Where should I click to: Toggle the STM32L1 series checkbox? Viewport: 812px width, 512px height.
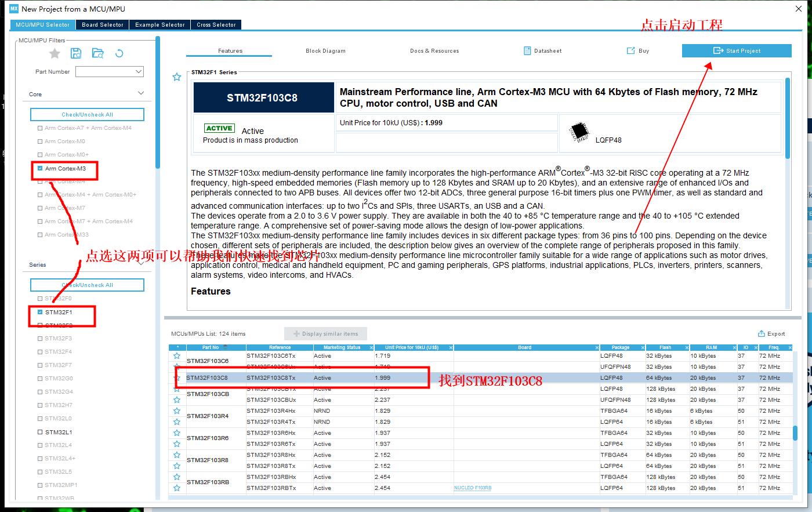click(40, 432)
